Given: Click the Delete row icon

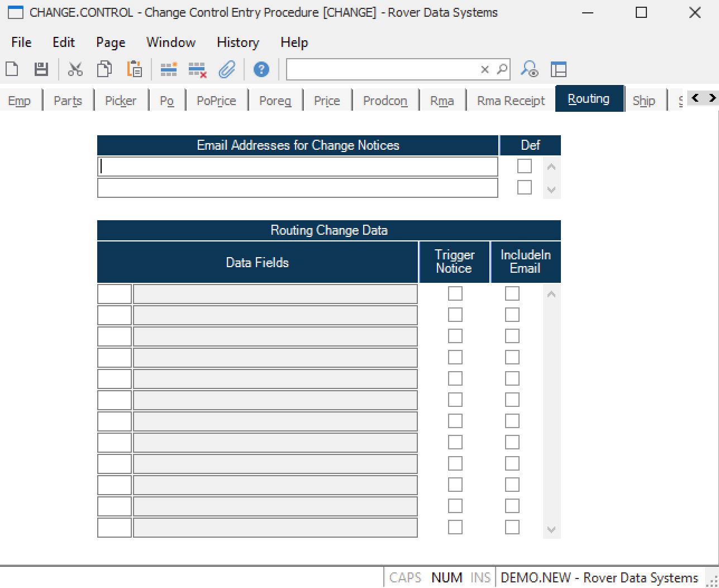Looking at the screenshot, I should point(197,69).
